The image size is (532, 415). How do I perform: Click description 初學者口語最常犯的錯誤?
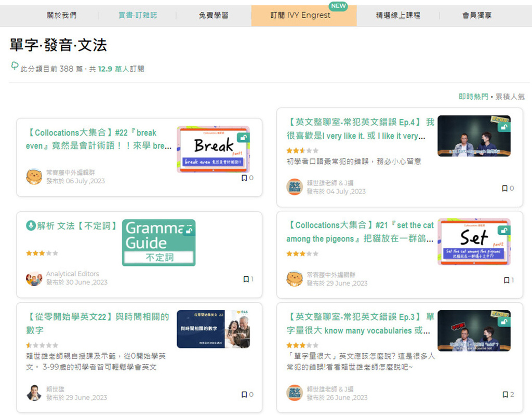(354, 161)
